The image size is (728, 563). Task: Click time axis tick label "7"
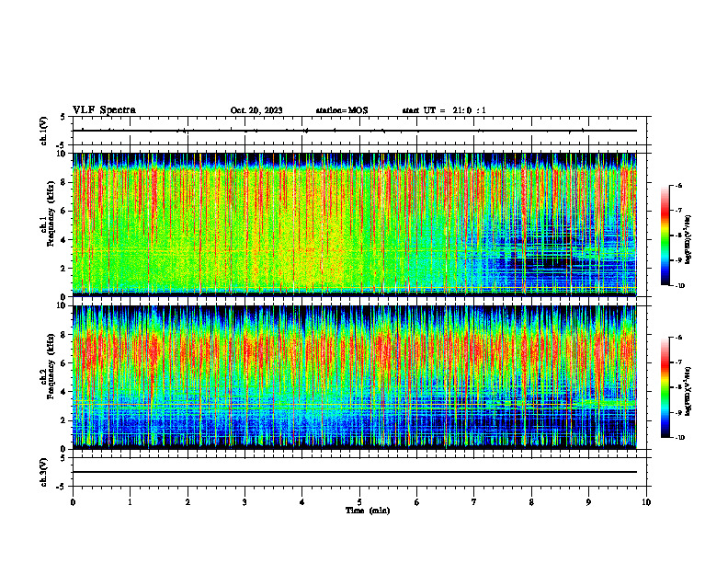pos(474,502)
